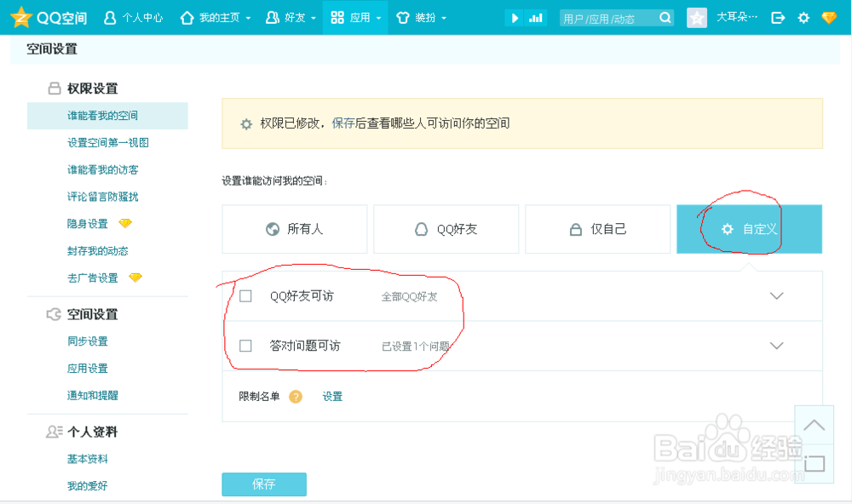Expand the 好友 dropdown arrow
Screen dimensions: 852x504
(314, 19)
